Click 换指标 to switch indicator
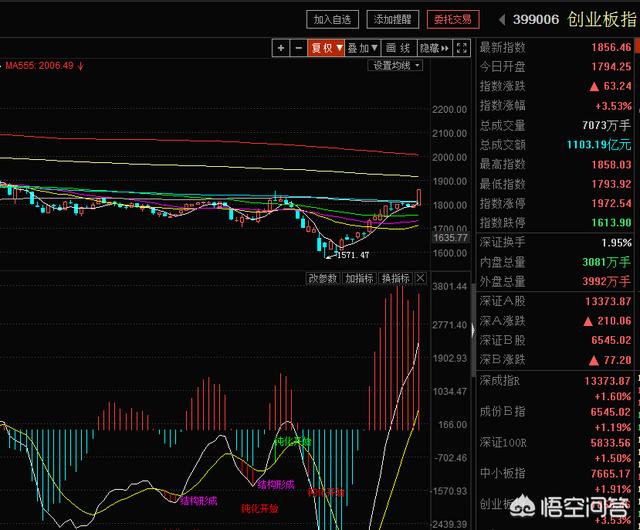640x530 pixels. point(395,278)
